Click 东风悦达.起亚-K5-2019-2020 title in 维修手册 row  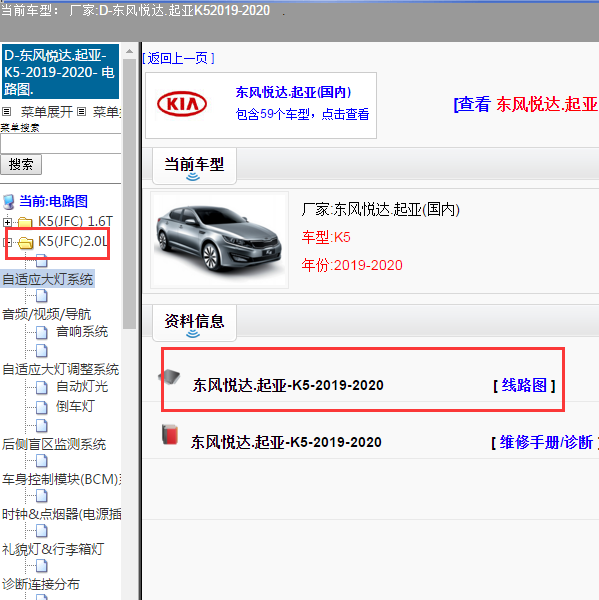[286, 442]
